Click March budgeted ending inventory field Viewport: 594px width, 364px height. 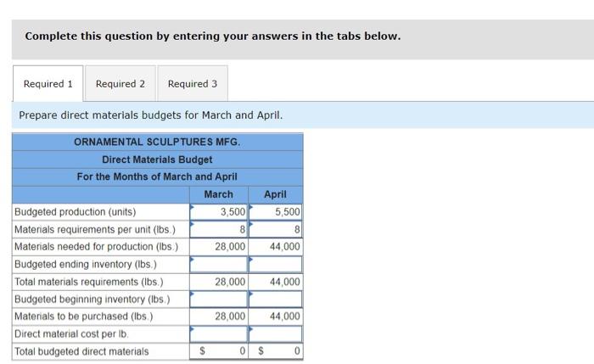[x=219, y=265]
